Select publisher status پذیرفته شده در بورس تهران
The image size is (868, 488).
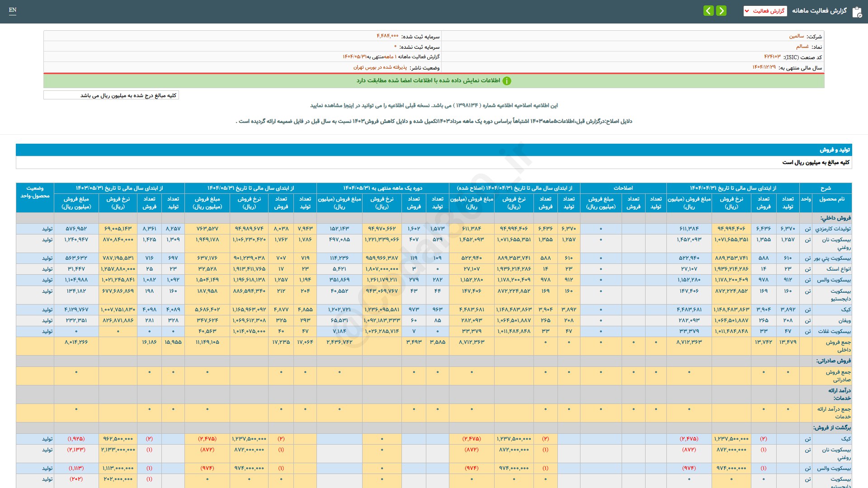coord(380,67)
